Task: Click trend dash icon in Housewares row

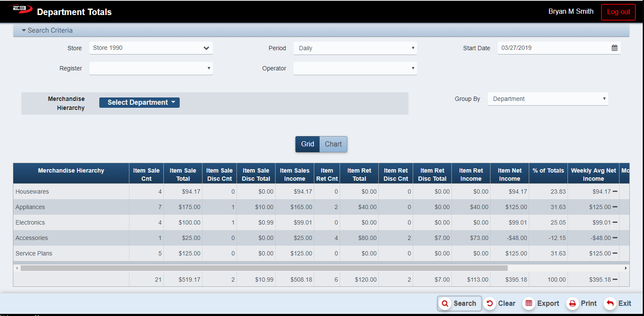Action: [615, 191]
